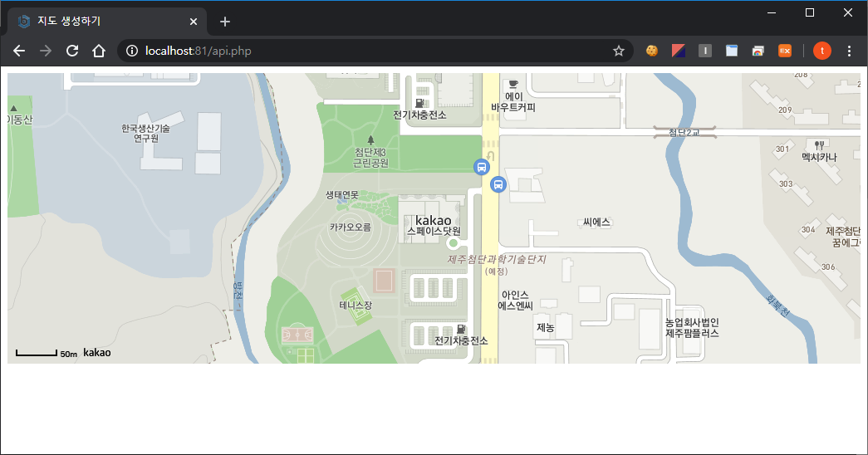Viewport: 868px width, 455px height.
Task: Click the address bar showing localhost:81/api.php
Action: point(375,51)
